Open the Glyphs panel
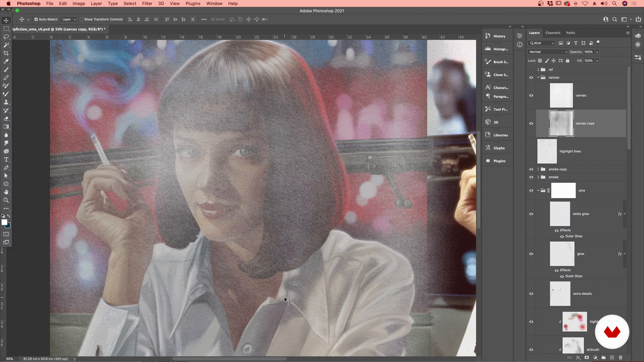This screenshot has width=644, height=362. [497, 148]
